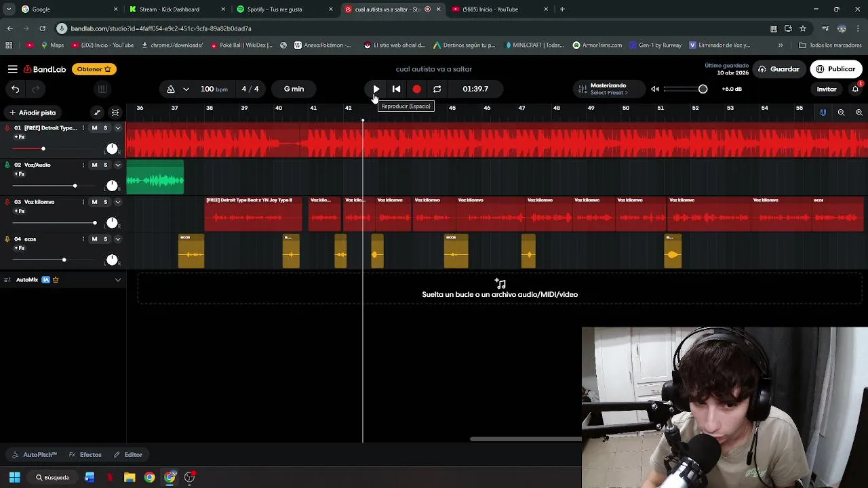868x488 pixels.
Task: Select the green Voz/Audio clip
Action: [x=155, y=178]
